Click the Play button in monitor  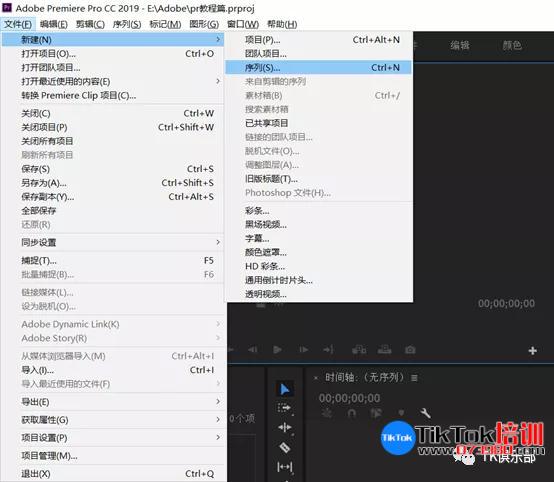[x=277, y=350]
